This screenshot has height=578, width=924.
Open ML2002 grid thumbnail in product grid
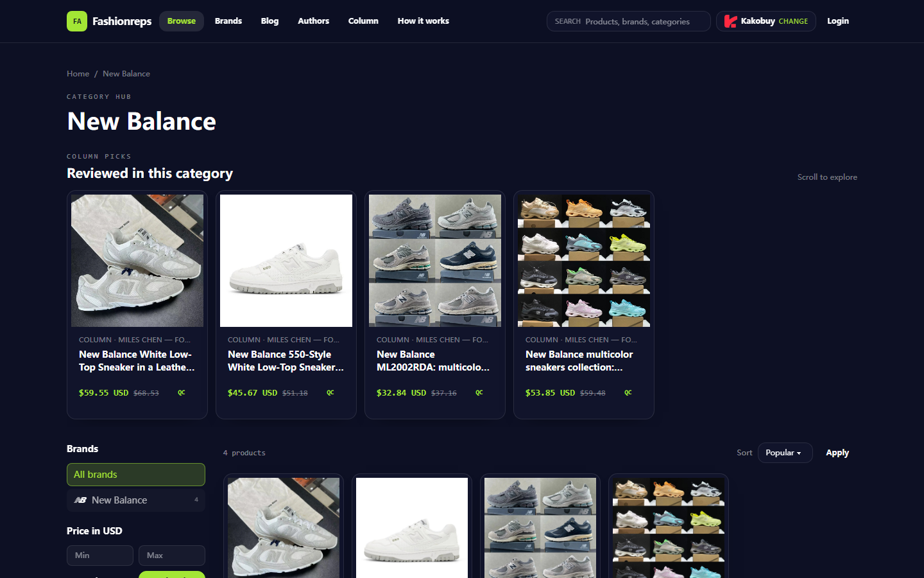(x=540, y=528)
